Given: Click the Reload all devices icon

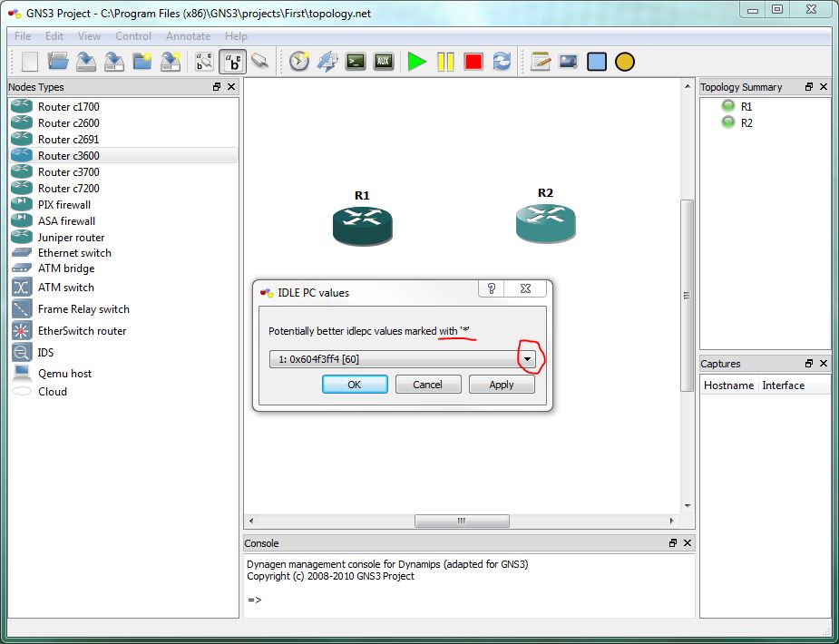Looking at the screenshot, I should click(502, 62).
